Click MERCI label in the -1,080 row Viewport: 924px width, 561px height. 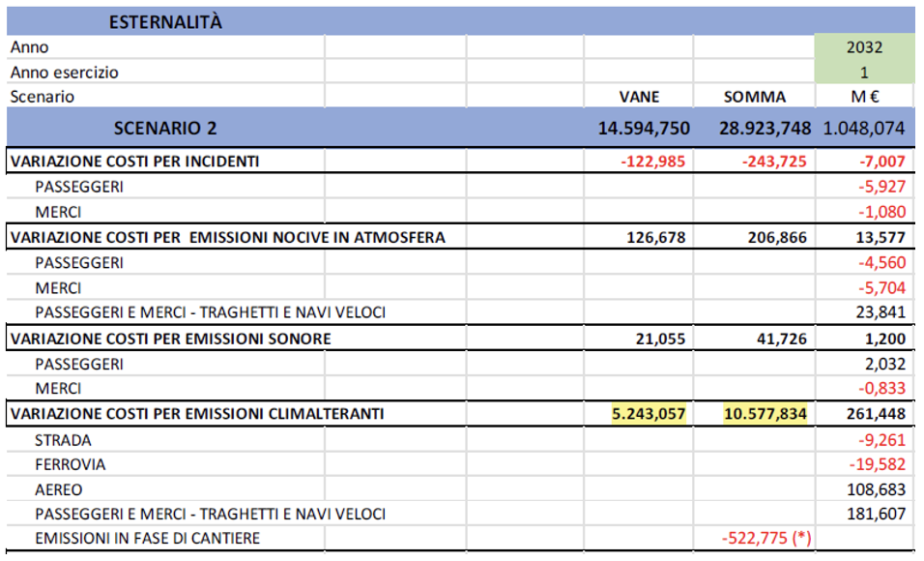point(58,212)
